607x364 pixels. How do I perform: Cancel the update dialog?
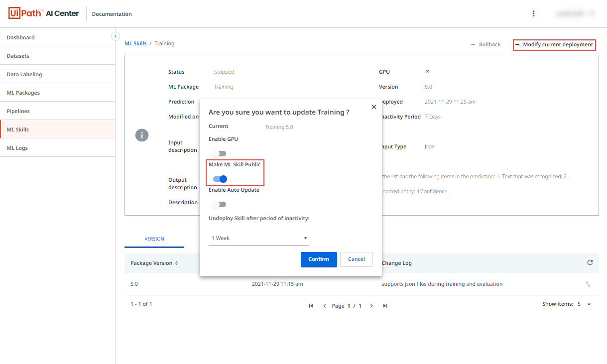(357, 259)
